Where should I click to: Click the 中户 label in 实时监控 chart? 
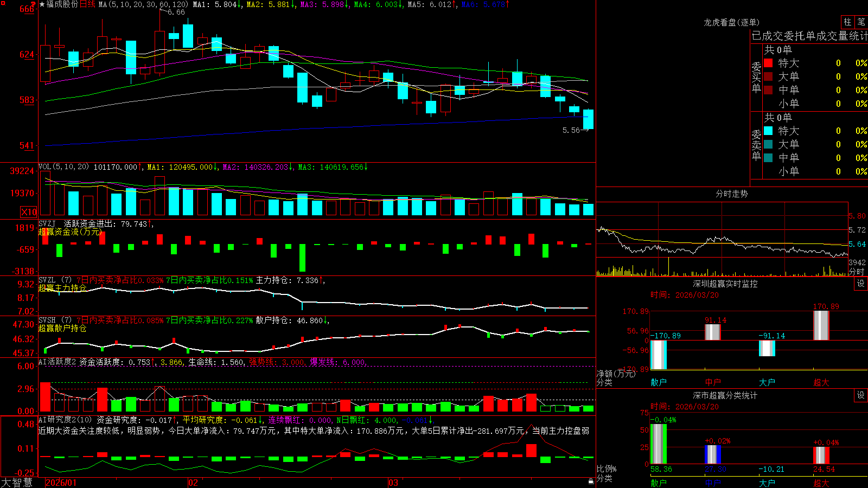coord(713,382)
